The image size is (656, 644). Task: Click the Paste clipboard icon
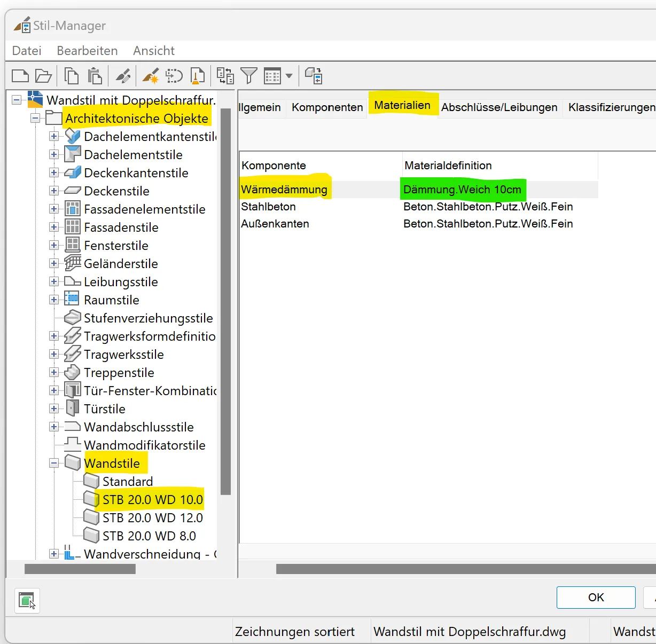point(95,76)
